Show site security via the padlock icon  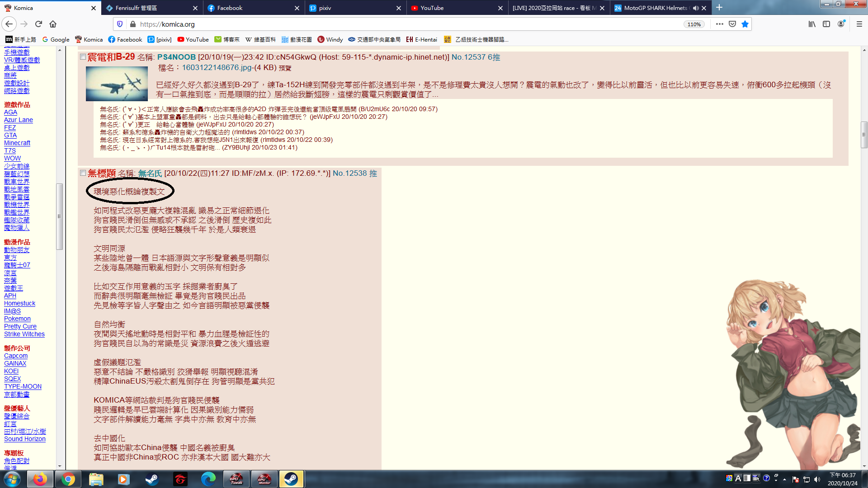click(132, 24)
